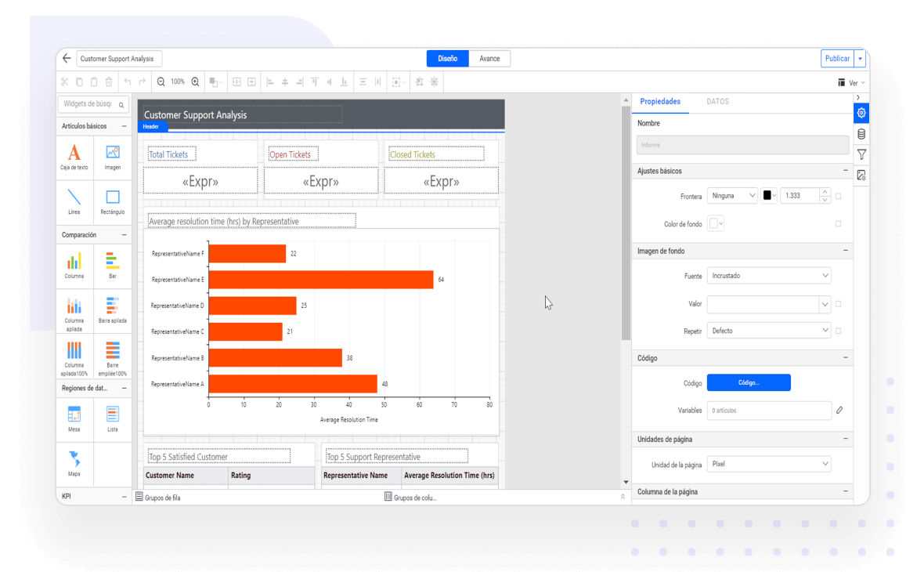
Task: Toggle the checkbox beside the Valor field
Action: [x=839, y=304]
